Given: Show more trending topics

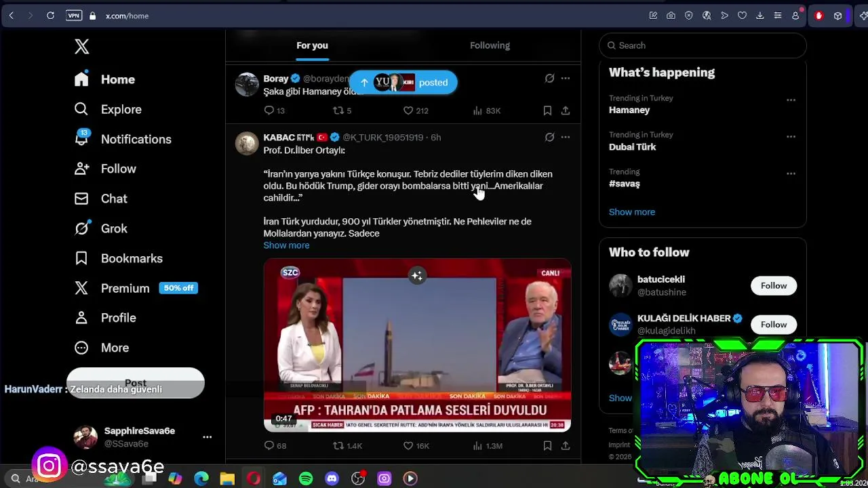Looking at the screenshot, I should click(x=632, y=212).
